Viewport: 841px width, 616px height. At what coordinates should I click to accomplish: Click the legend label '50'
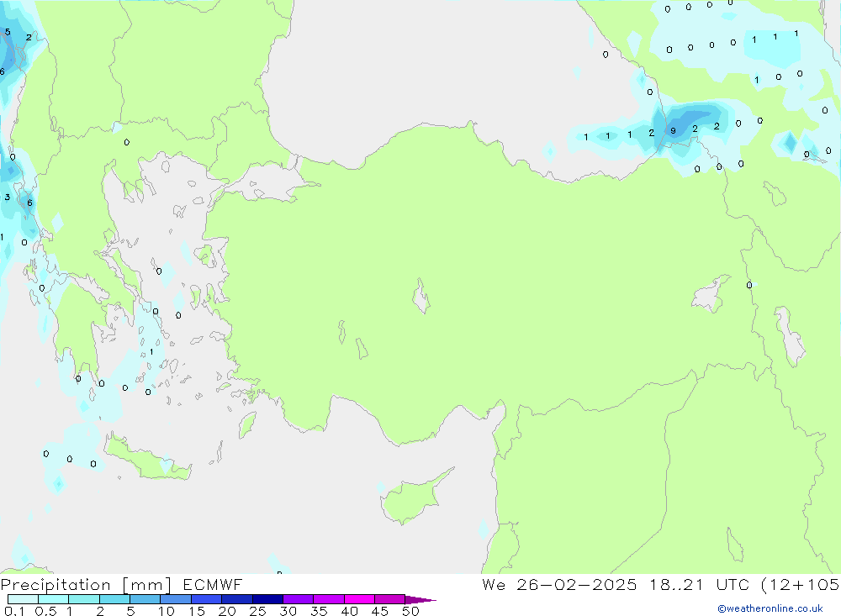410,611
